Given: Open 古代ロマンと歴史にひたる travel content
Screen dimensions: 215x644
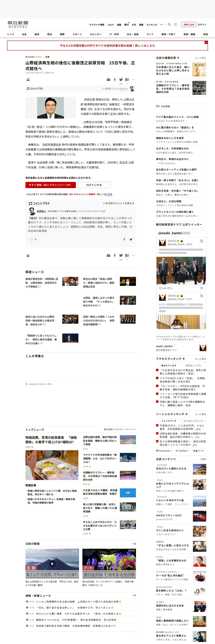Looking at the screenshot, I should coord(171,468).
